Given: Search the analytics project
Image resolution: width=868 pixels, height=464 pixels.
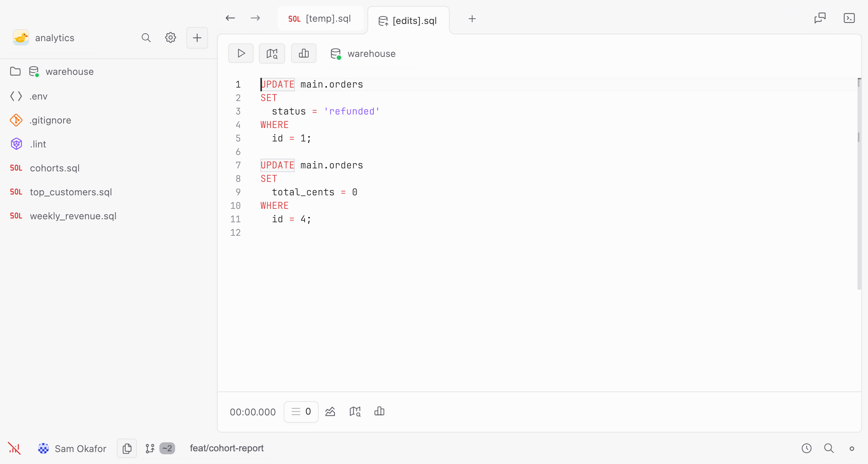Looking at the screenshot, I should [x=146, y=38].
